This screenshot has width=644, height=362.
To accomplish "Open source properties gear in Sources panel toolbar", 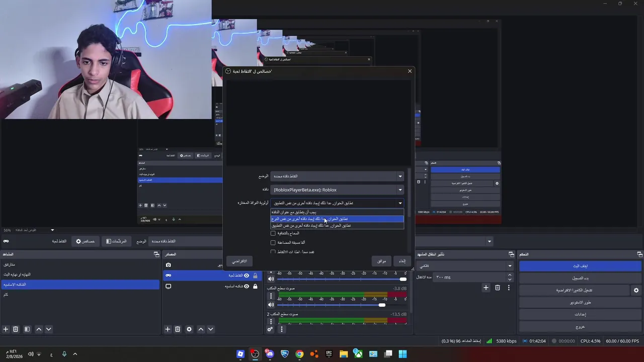I will 189,329.
